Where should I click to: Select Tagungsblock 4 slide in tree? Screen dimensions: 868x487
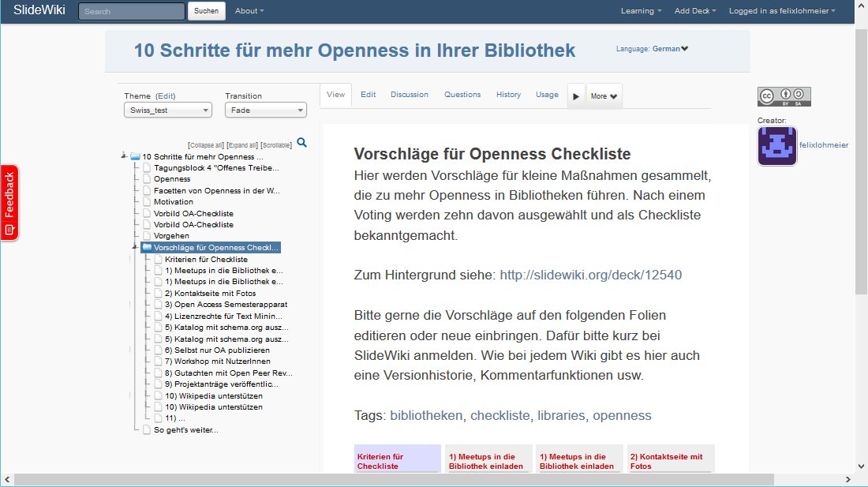pos(216,168)
